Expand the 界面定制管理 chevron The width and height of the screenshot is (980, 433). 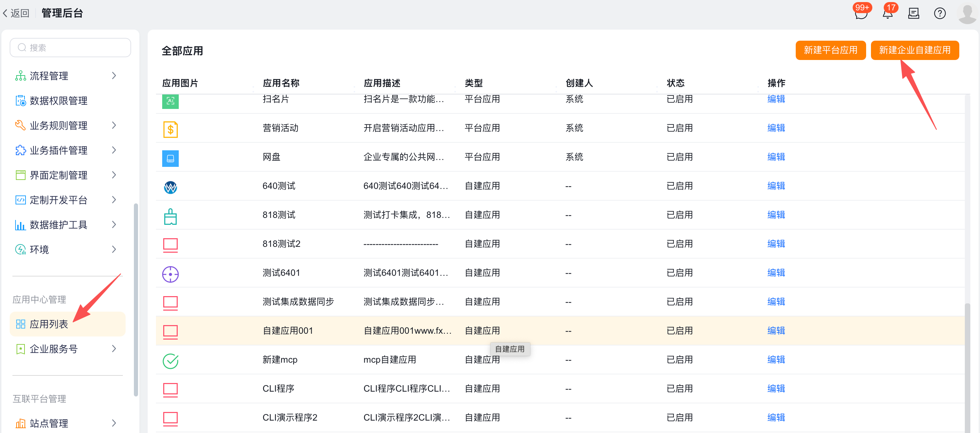(114, 175)
